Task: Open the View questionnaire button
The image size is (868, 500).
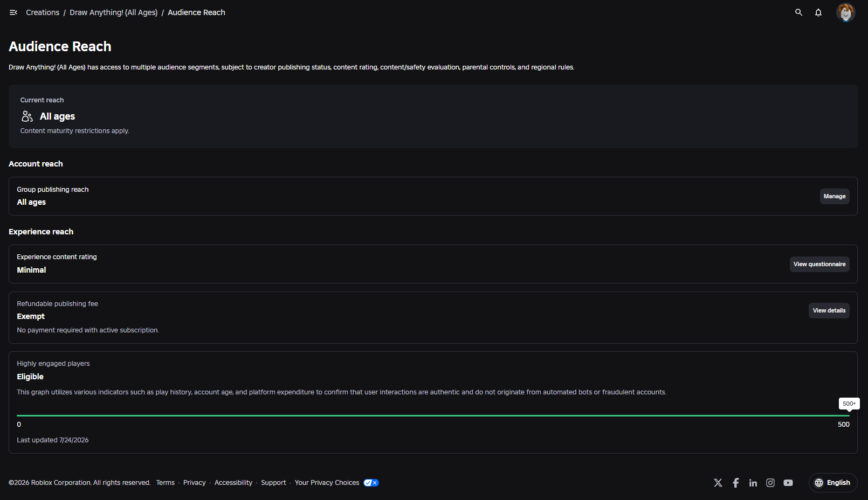Action: (819, 264)
